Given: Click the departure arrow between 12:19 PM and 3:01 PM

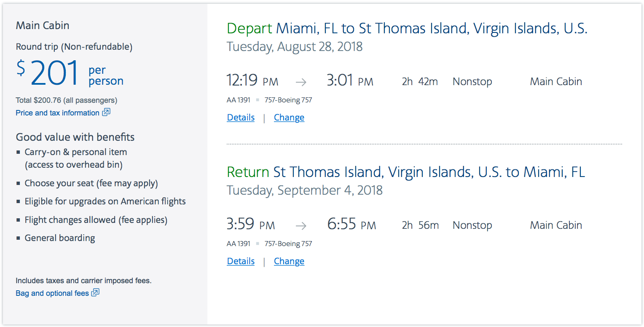Looking at the screenshot, I should (301, 82).
